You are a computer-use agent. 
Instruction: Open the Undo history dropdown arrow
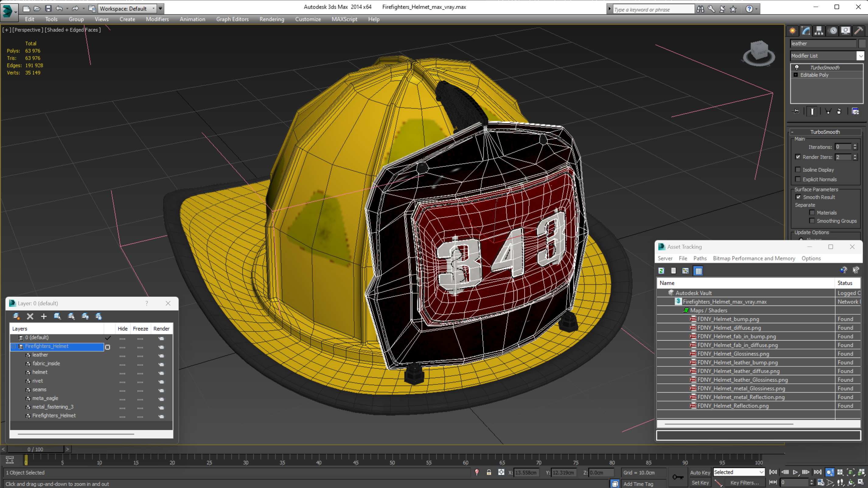(67, 9)
